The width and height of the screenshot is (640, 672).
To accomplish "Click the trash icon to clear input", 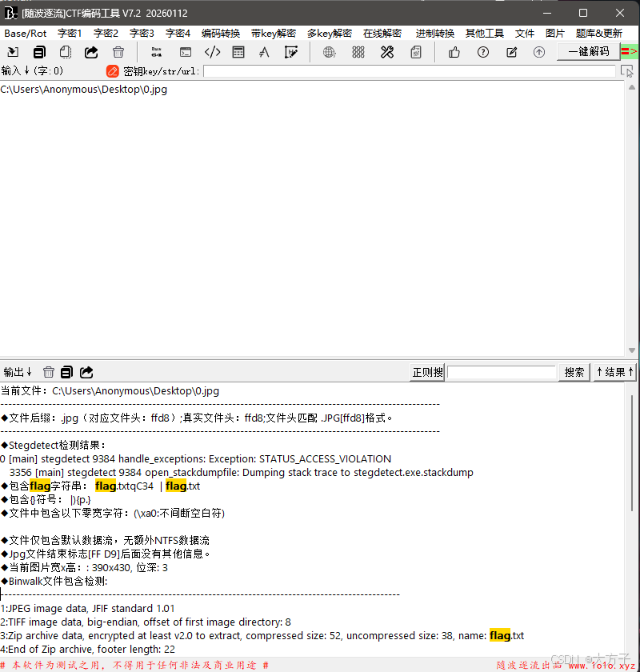I will tap(118, 52).
